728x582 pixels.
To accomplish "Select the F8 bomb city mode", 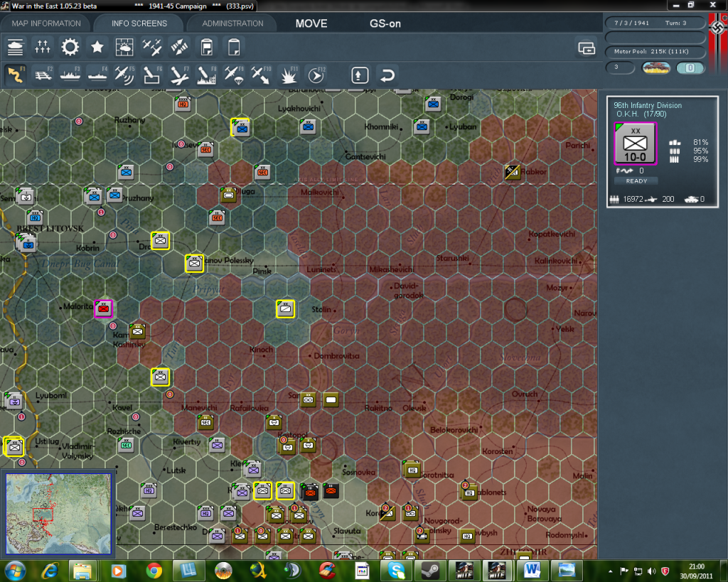I will coord(207,75).
